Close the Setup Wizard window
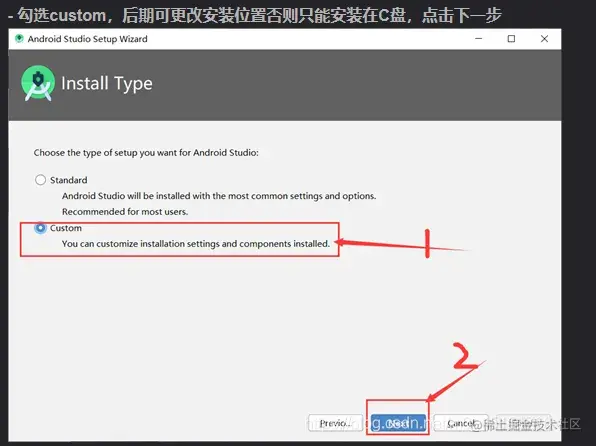596x446 pixels. pyautogui.click(x=544, y=39)
